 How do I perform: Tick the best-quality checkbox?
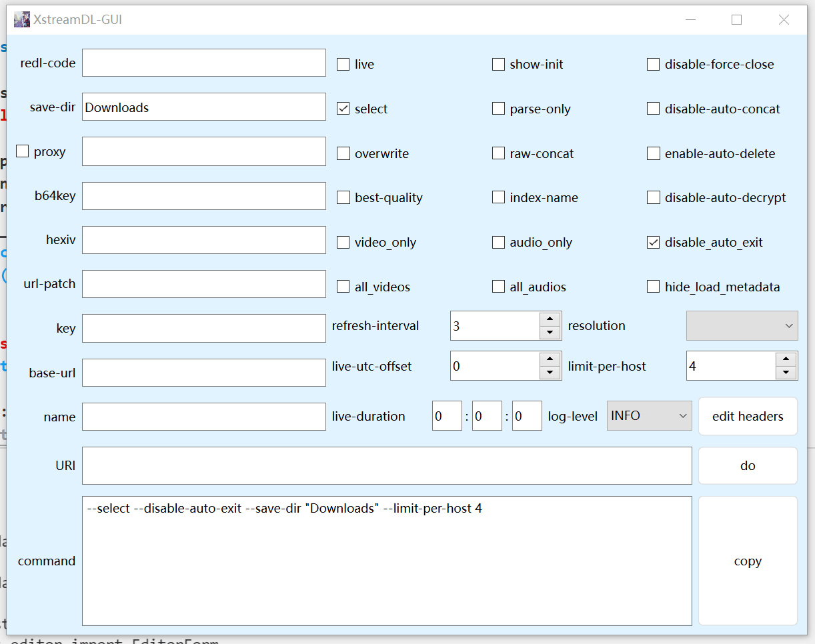click(x=343, y=197)
